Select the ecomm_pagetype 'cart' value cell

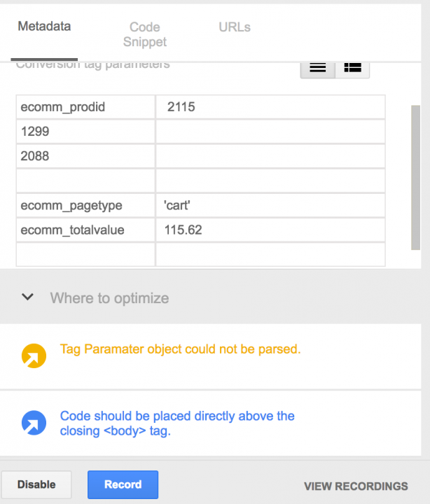click(x=270, y=205)
